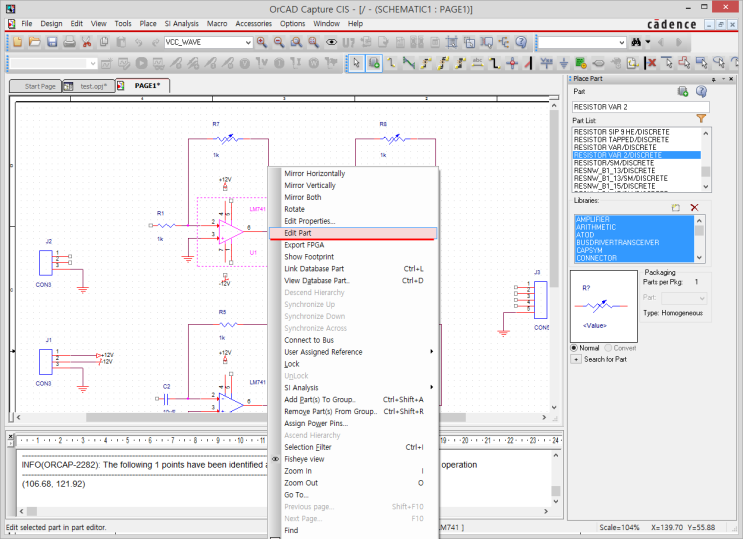
Task: Toggle fisheye view eye icon in toolbar
Action: pos(331,42)
